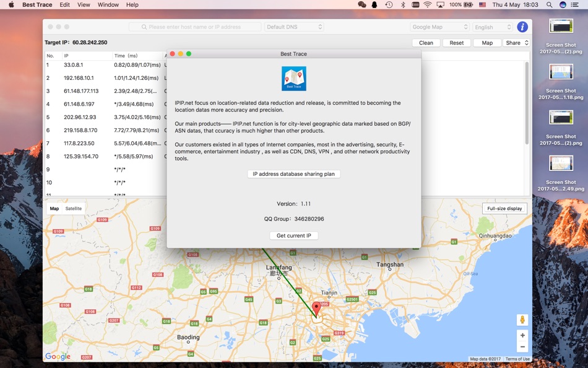Click the blue info icon in Best Trace toolbar

[522, 27]
